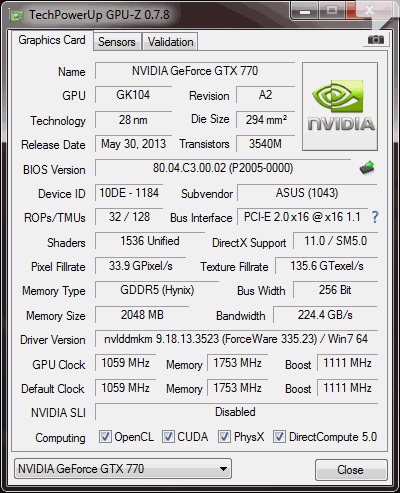The height and width of the screenshot is (493, 400).
Task: Click the GPU field showing GK104
Action: click(x=133, y=95)
